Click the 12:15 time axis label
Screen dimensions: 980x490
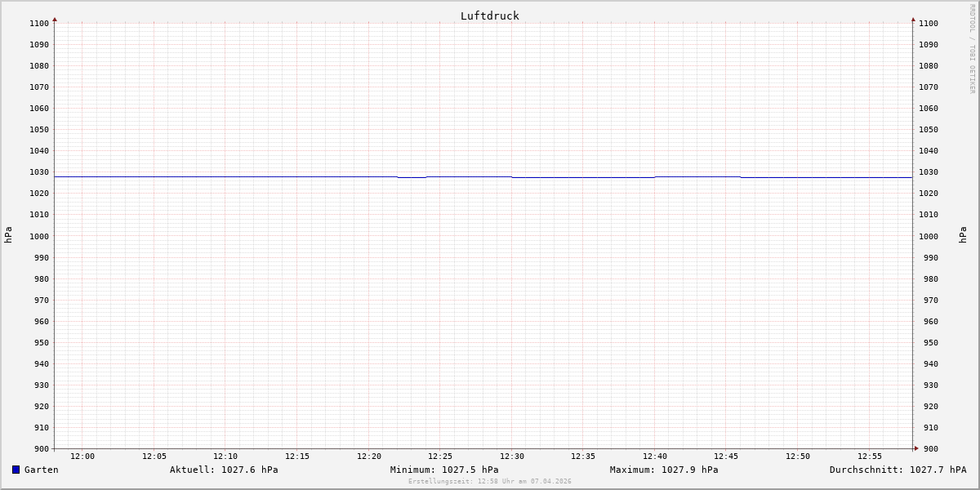[x=297, y=457]
